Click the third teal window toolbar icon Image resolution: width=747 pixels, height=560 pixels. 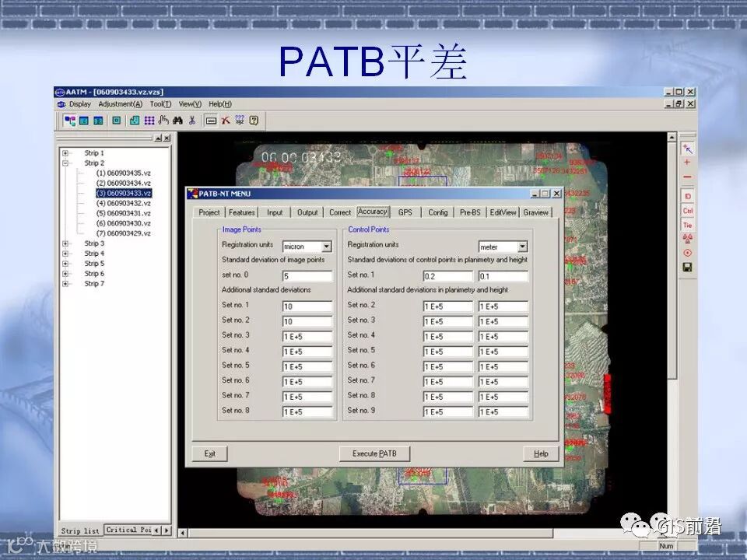click(x=99, y=121)
